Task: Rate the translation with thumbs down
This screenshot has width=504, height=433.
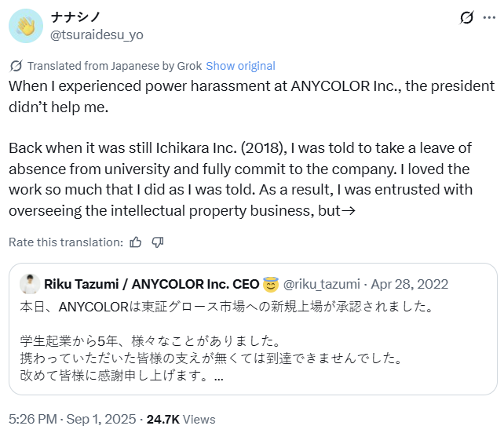Action: [x=157, y=242]
